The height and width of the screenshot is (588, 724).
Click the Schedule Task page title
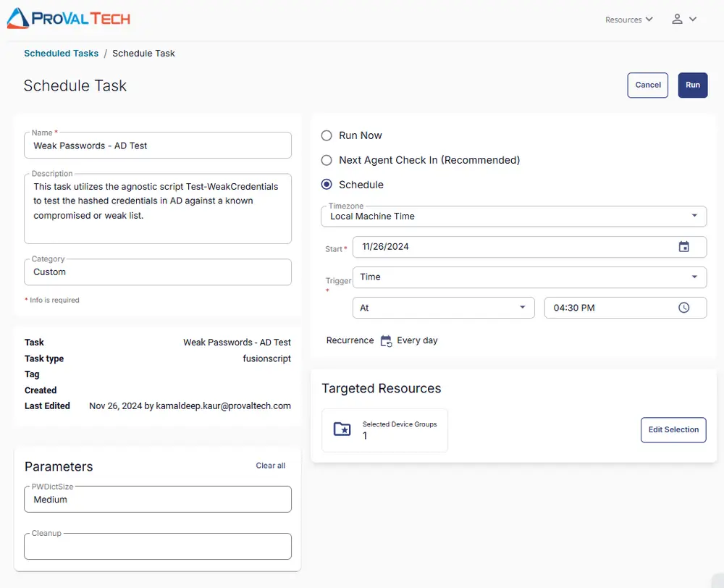coord(75,86)
